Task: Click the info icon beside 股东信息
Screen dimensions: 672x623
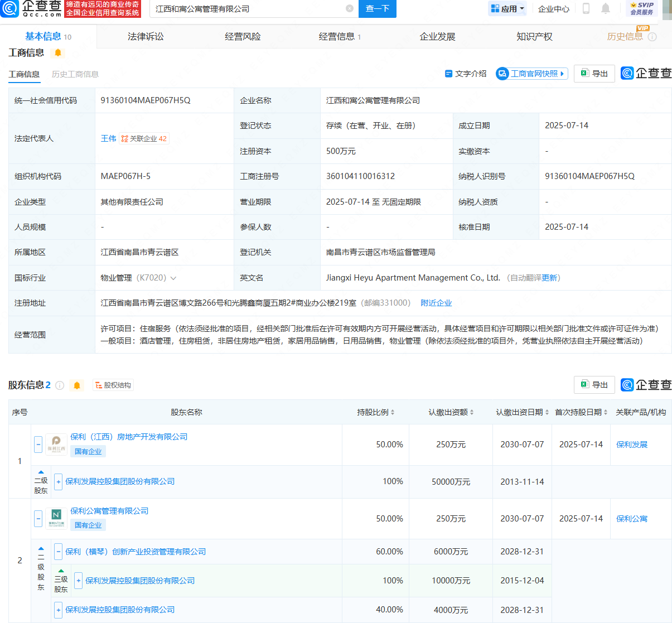Action: pyautogui.click(x=60, y=385)
